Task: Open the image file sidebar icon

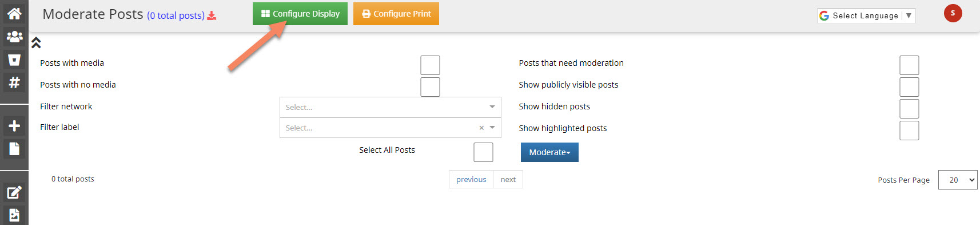Action: pyautogui.click(x=14, y=215)
